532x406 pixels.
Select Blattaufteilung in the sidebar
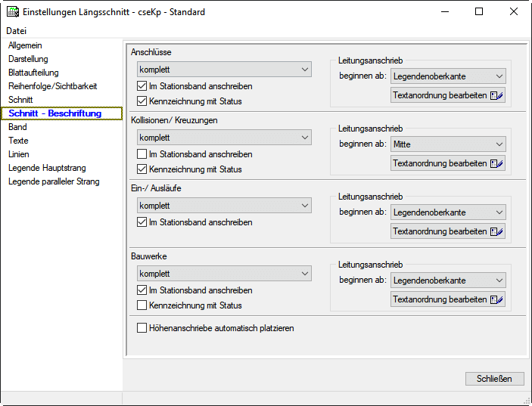point(33,73)
